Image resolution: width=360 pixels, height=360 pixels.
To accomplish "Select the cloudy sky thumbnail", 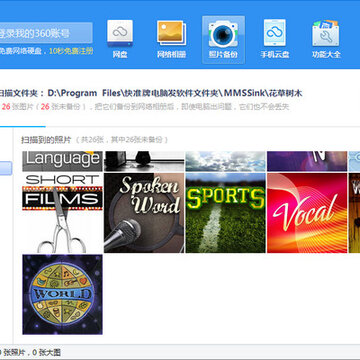I will coord(226,161).
